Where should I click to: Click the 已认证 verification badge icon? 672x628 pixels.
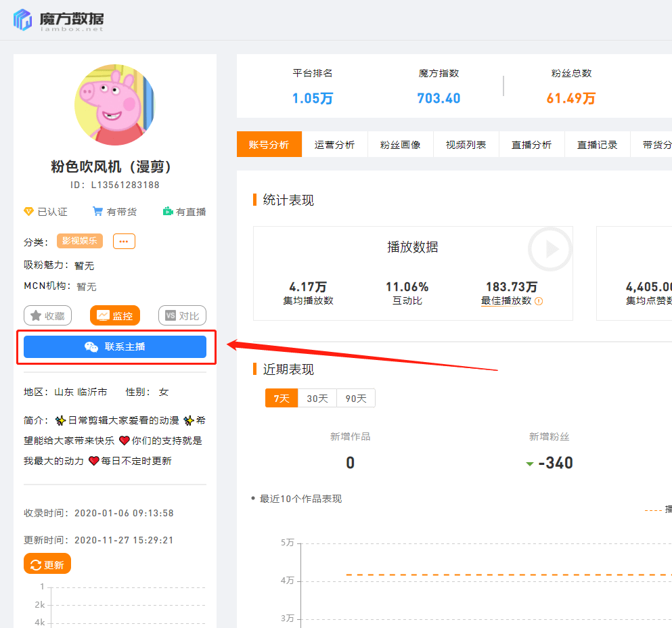[28, 211]
